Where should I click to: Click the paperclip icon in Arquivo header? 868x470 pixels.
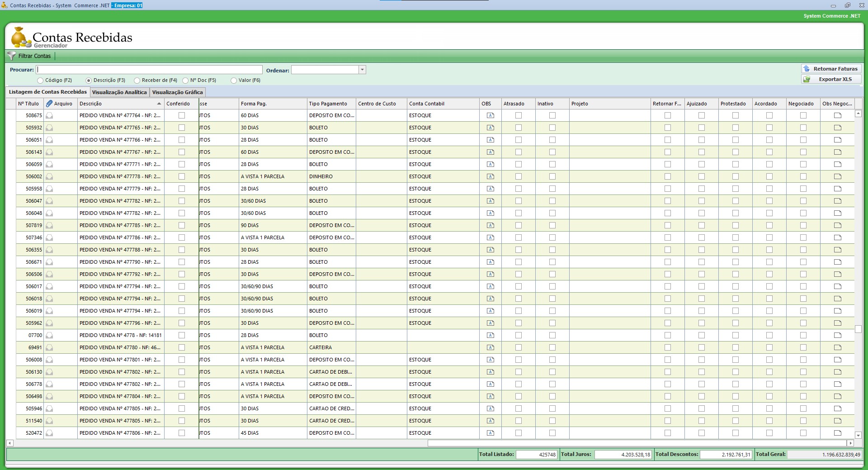click(x=49, y=104)
